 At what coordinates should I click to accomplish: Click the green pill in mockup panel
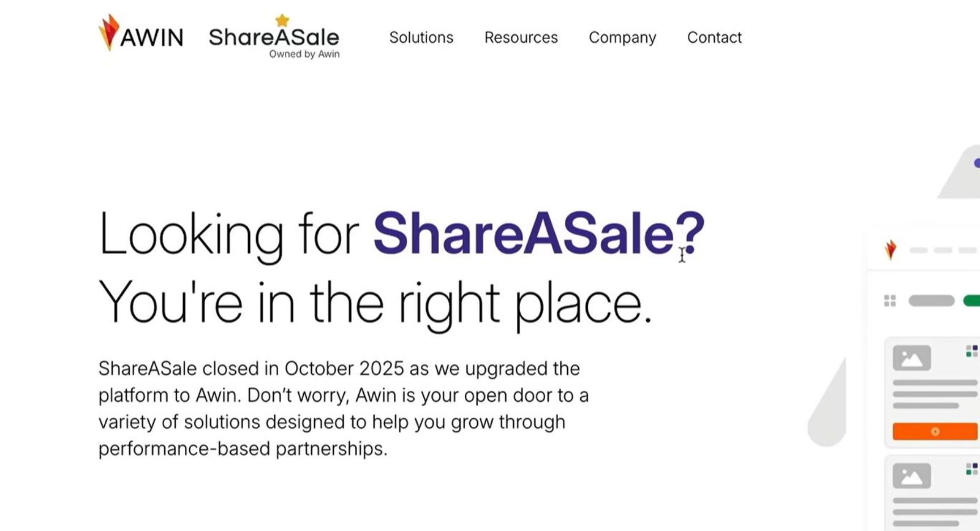972,301
